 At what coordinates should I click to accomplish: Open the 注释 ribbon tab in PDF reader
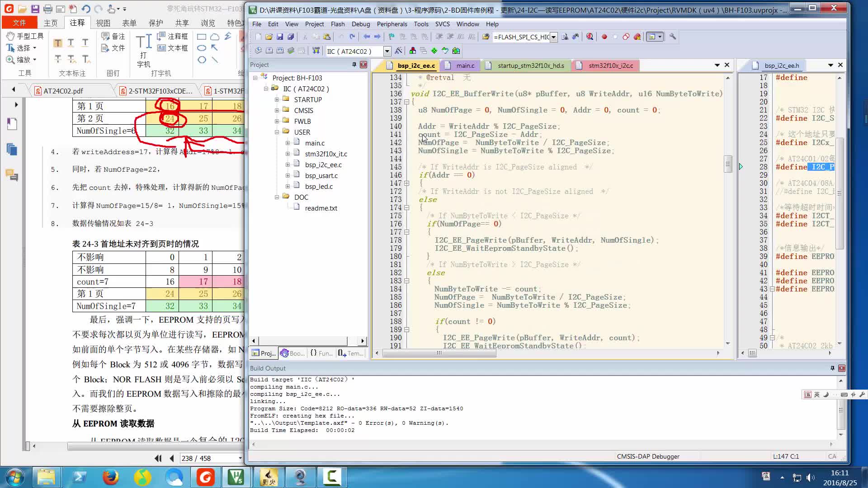click(x=77, y=23)
